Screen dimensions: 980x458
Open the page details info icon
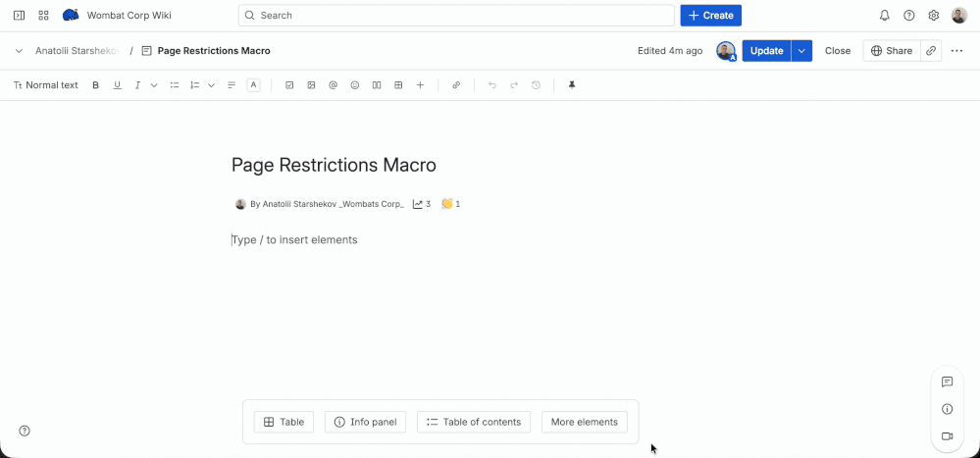pyautogui.click(x=948, y=409)
